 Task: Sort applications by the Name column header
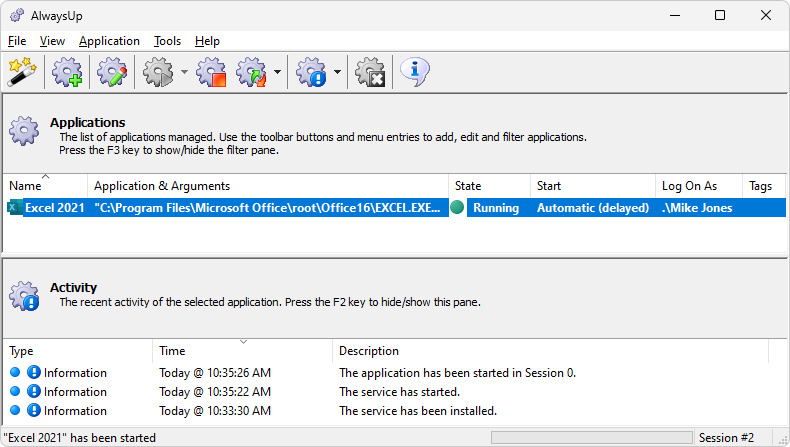pyautogui.click(x=45, y=186)
